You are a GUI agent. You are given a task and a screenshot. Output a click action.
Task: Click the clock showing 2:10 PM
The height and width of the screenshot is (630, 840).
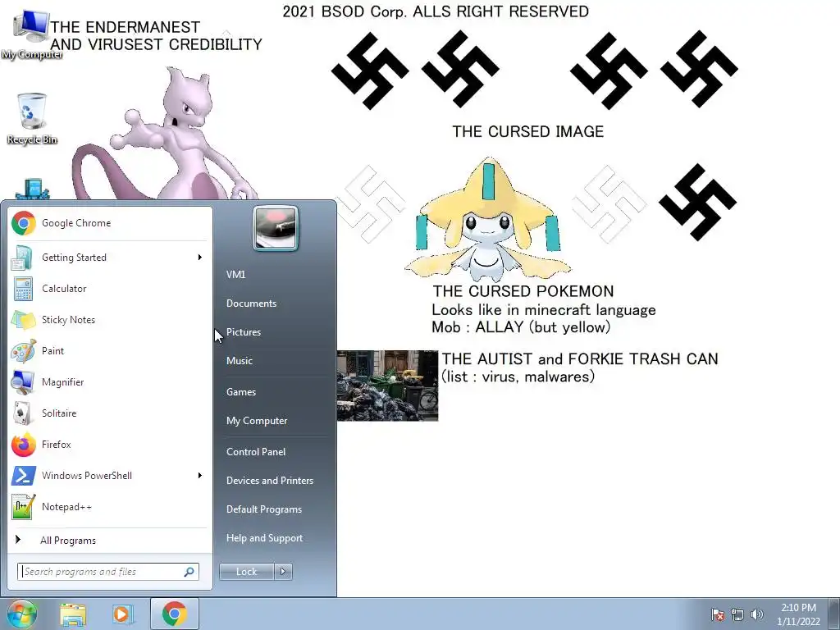(798, 614)
